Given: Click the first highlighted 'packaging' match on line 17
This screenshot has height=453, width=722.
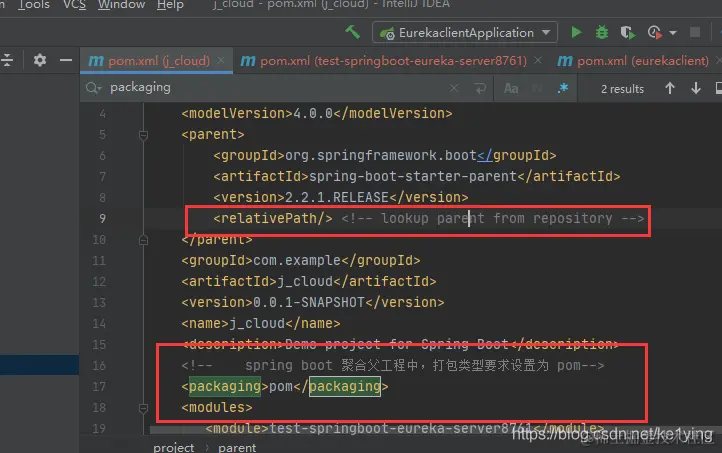Looking at the screenshot, I should (225, 386).
